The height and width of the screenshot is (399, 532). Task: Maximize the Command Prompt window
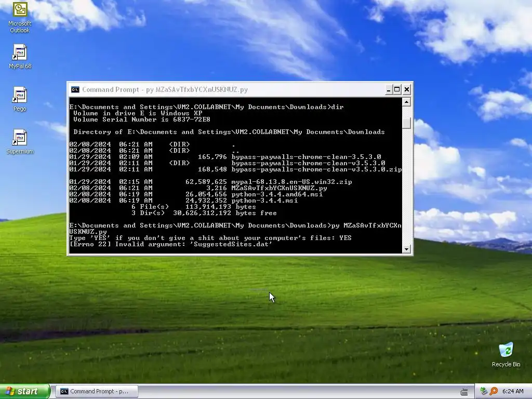(397, 89)
